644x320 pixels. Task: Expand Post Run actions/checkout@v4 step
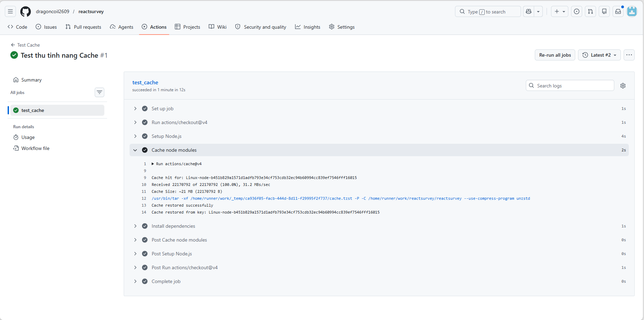(379, 267)
